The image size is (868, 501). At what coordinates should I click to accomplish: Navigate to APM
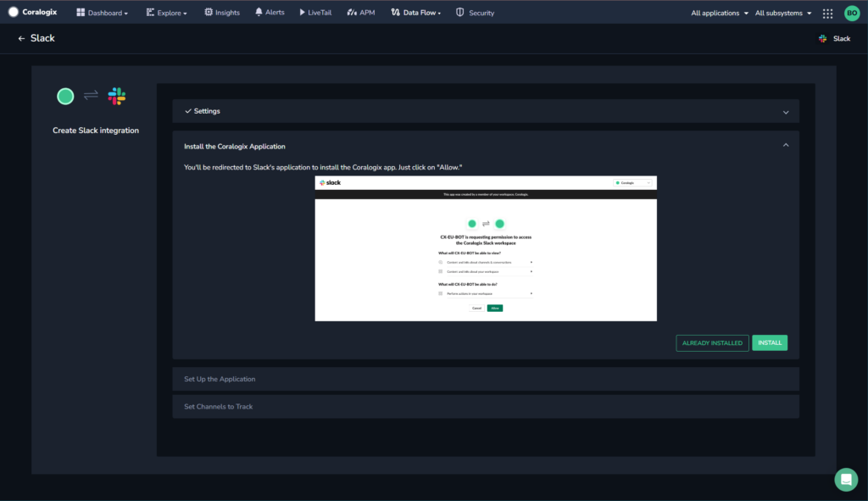coord(361,13)
